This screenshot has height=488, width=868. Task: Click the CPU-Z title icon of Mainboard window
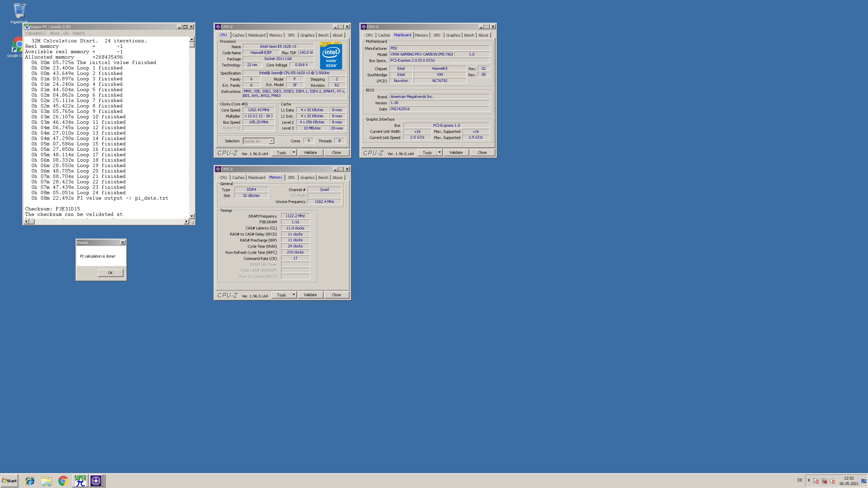pos(364,27)
